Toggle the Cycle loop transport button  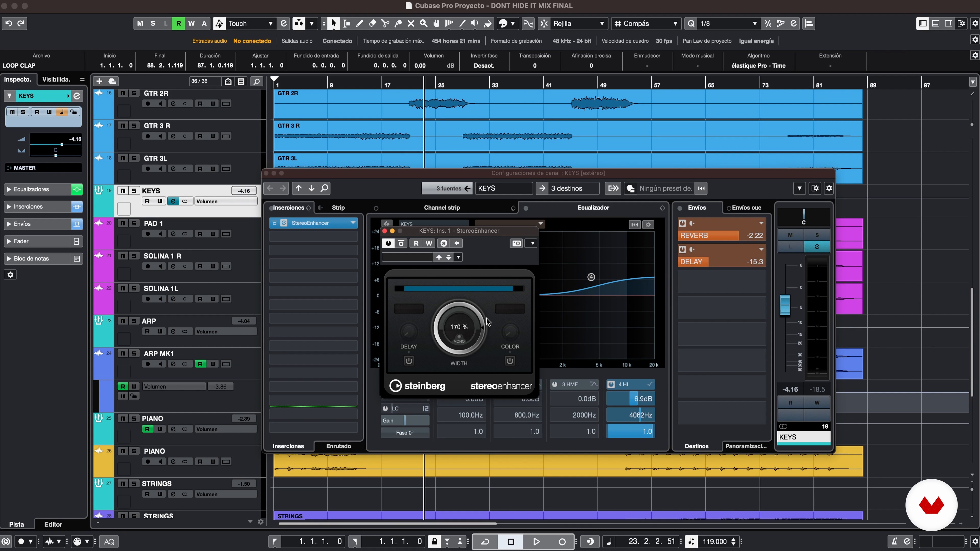pos(485,542)
